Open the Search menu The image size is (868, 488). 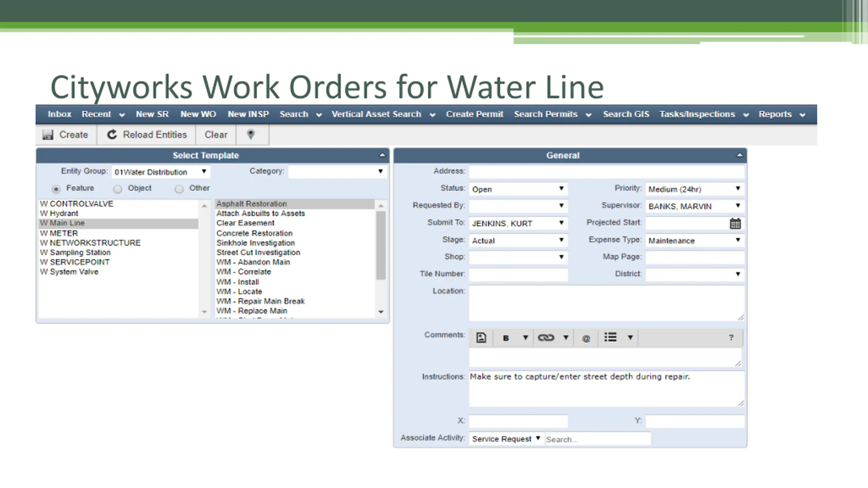click(300, 114)
